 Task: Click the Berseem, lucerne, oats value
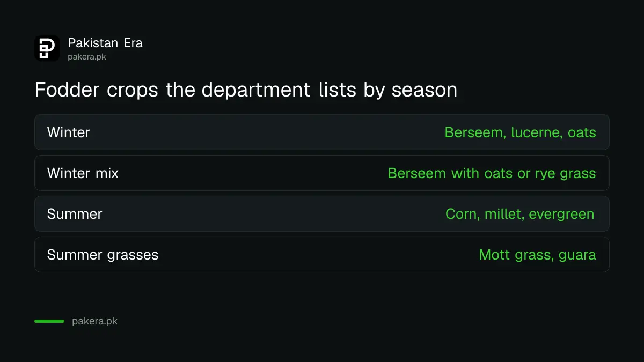[520, 132]
